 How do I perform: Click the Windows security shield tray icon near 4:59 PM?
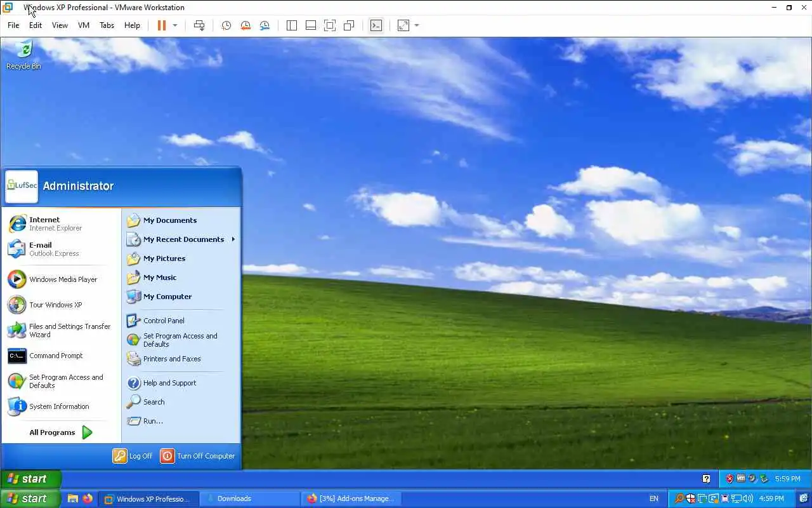(x=691, y=498)
